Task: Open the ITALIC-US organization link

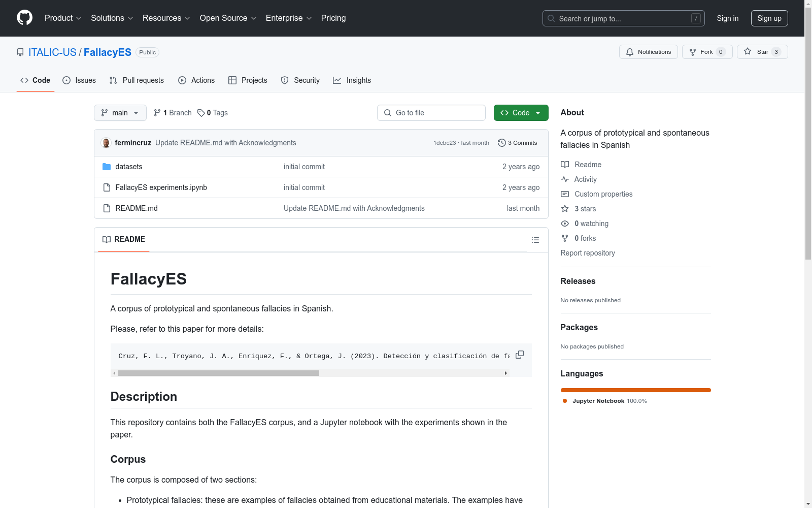Action: tap(52, 52)
